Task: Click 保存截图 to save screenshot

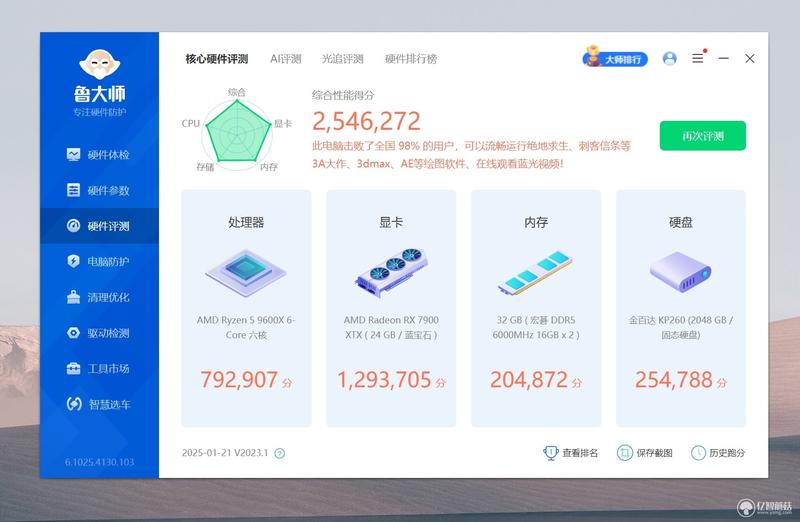Action: pyautogui.click(x=645, y=453)
